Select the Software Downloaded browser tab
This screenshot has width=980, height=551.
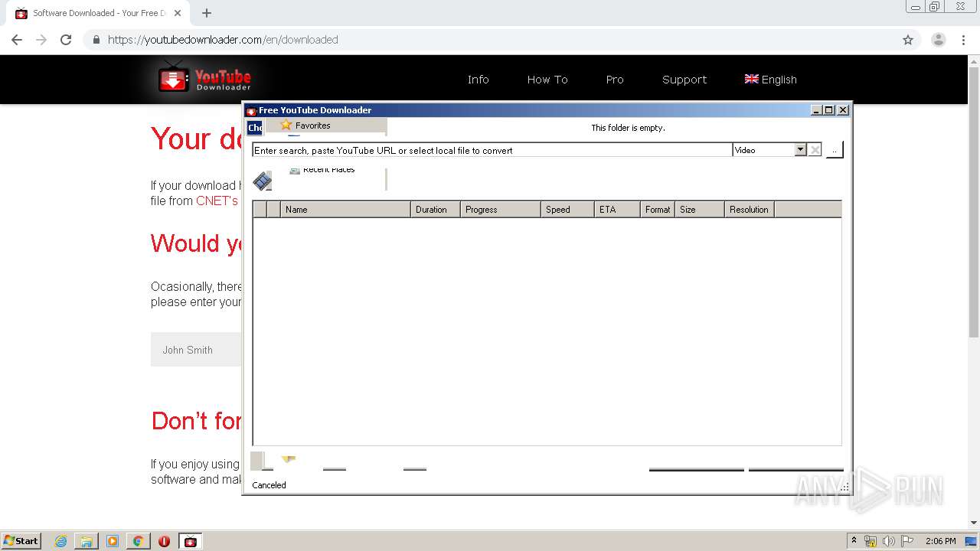coord(98,13)
